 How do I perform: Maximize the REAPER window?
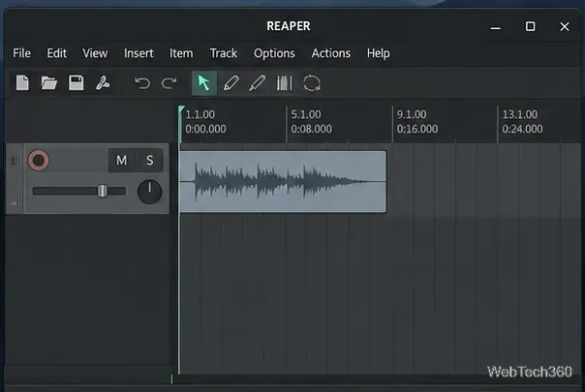[530, 26]
